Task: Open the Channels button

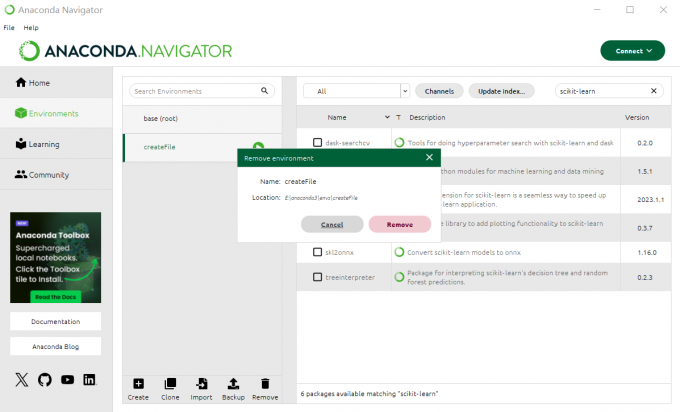Action: coord(439,91)
